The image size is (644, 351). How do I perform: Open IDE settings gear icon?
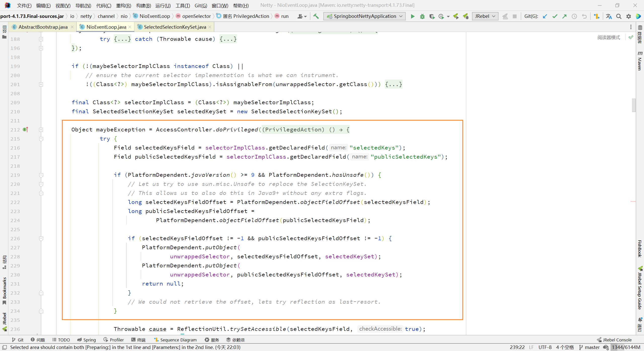pyautogui.click(x=629, y=16)
